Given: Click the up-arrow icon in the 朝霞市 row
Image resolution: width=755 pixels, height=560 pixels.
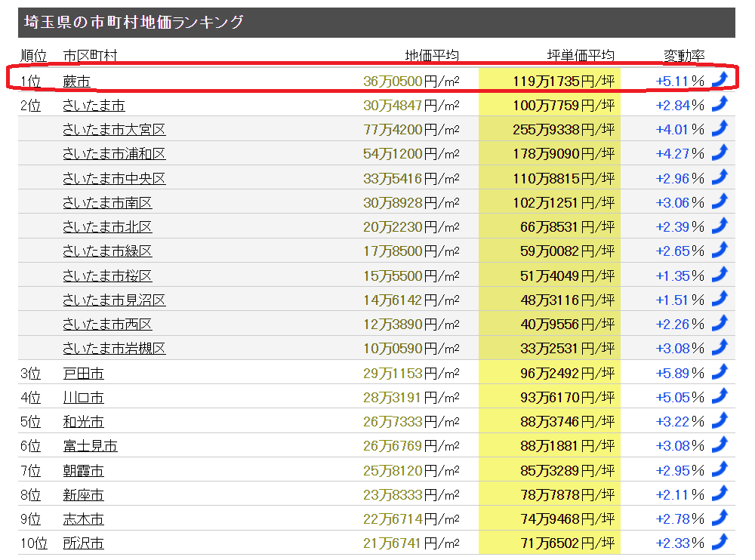Looking at the screenshot, I should click(x=720, y=469).
